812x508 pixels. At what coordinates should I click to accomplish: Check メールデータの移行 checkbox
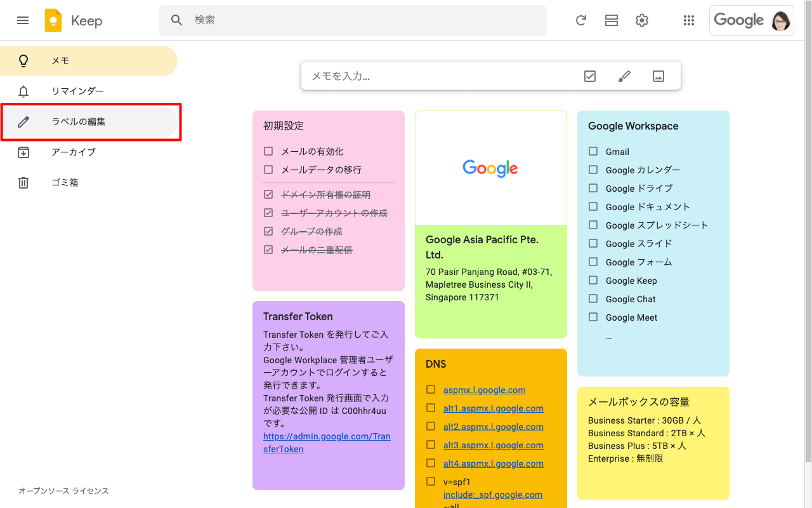268,170
